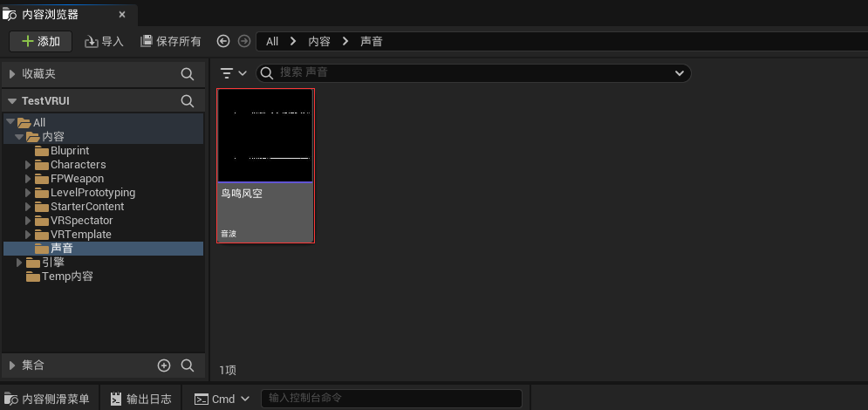This screenshot has height=410, width=868.
Task: Open Content Drawer (内容侧滑菜单)
Action: coord(49,399)
